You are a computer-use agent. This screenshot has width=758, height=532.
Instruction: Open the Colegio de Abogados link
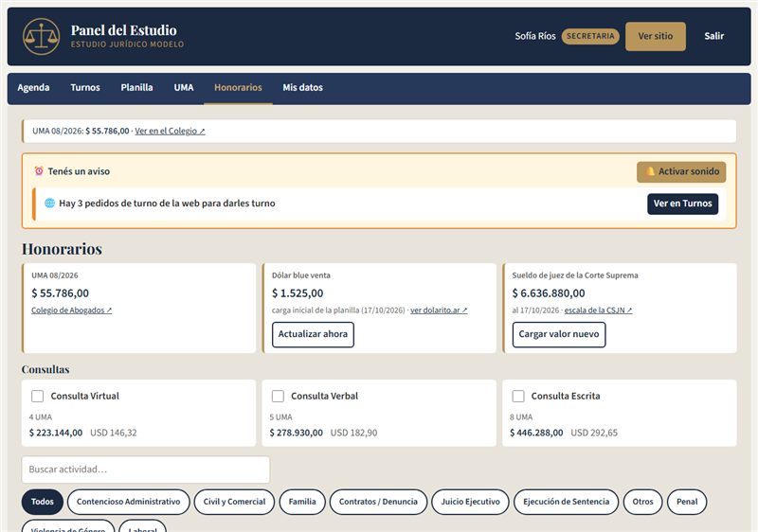pyautogui.click(x=72, y=310)
